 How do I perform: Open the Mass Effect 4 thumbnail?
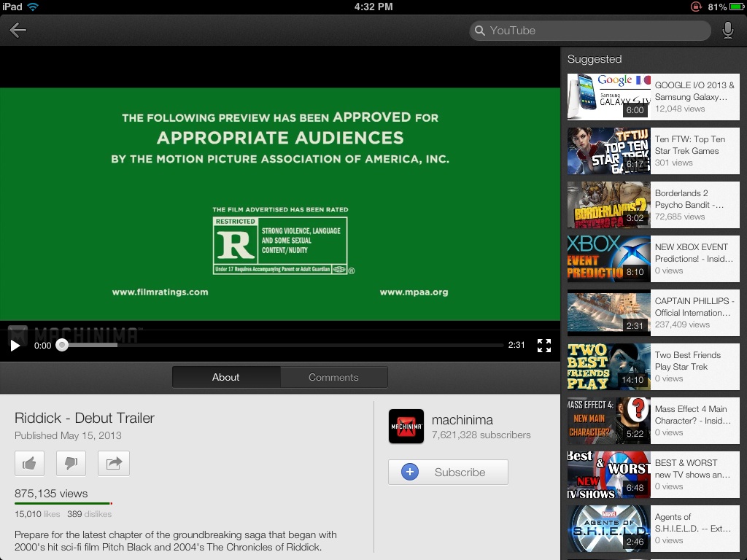tap(609, 421)
